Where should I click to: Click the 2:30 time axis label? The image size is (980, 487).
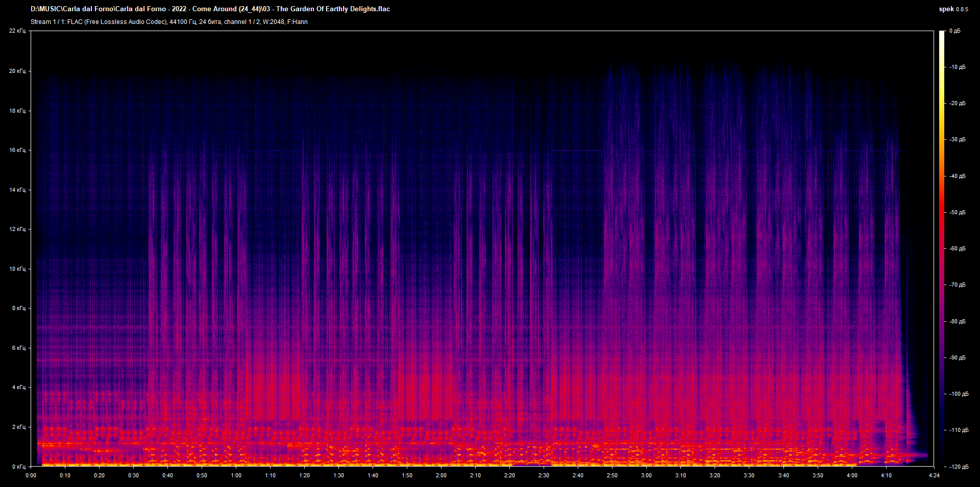[x=544, y=475]
